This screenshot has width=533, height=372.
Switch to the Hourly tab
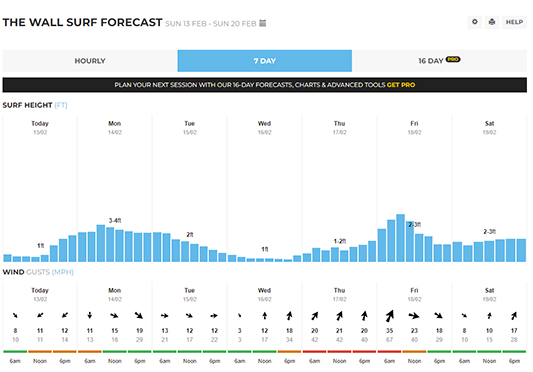tap(90, 61)
